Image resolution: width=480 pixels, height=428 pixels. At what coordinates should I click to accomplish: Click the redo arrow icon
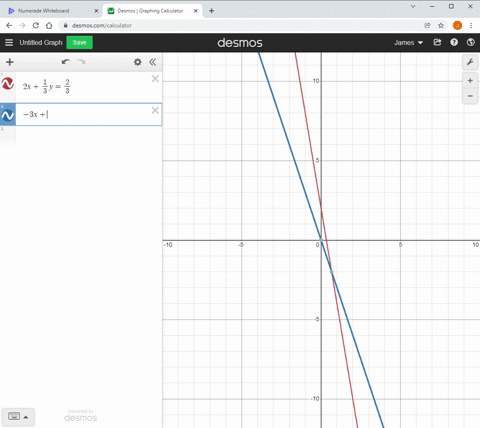point(81,62)
